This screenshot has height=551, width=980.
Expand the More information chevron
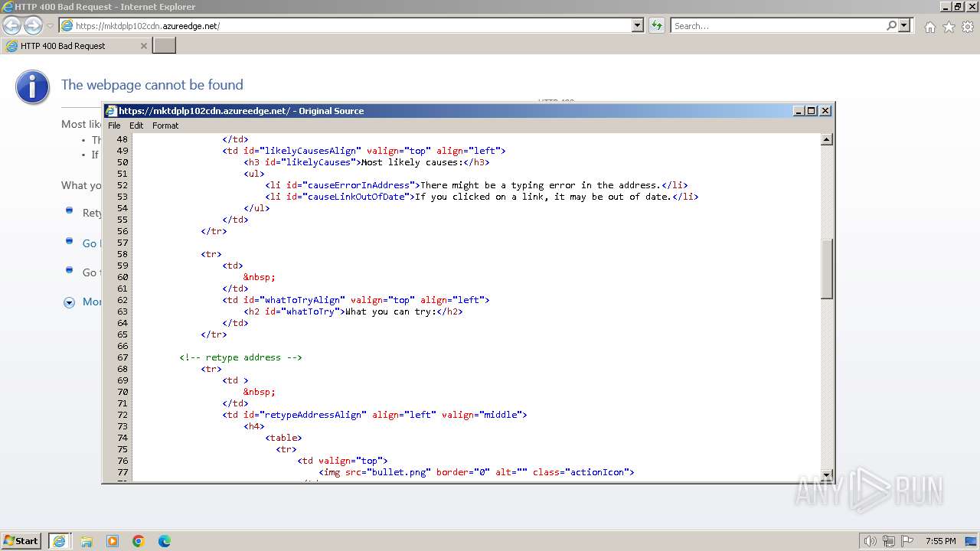[69, 302]
